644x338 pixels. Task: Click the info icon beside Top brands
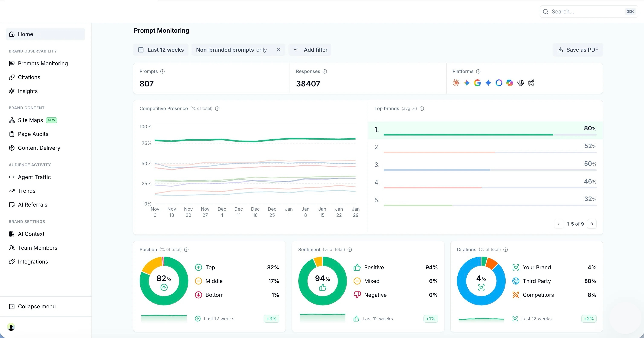click(422, 109)
